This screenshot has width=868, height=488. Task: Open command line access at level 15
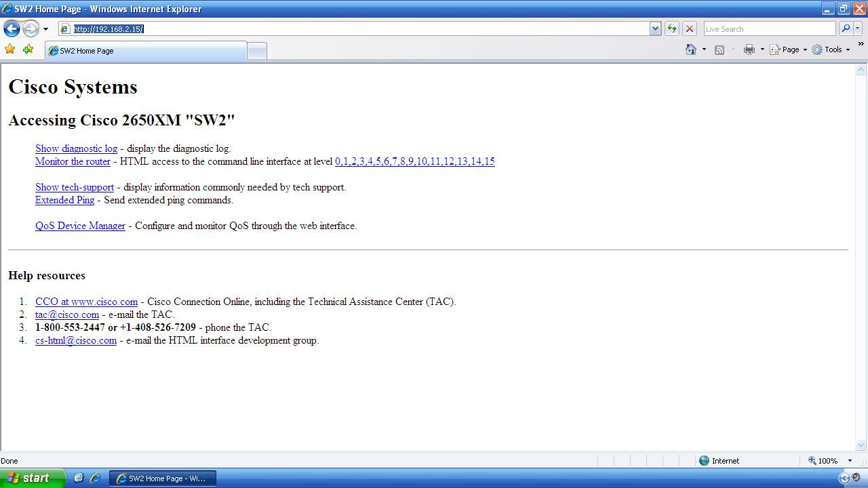pyautogui.click(x=490, y=161)
